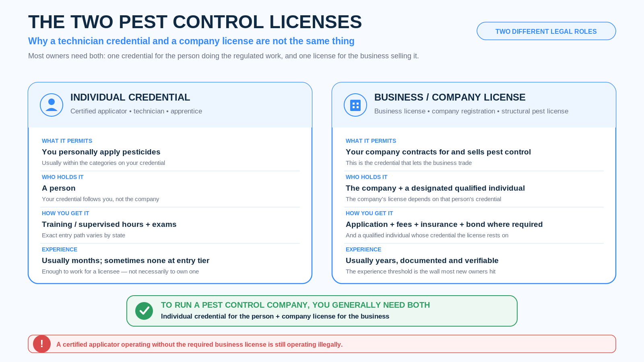Image resolution: width=644 pixels, height=362 pixels.
Task: Click 'Individual credential for the person + company license' line
Action: (275, 316)
